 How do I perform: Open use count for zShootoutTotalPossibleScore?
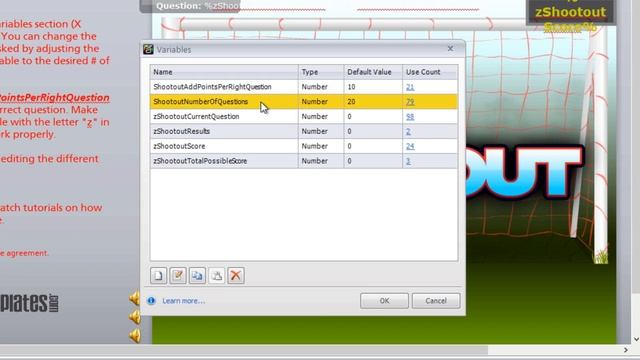point(408,161)
